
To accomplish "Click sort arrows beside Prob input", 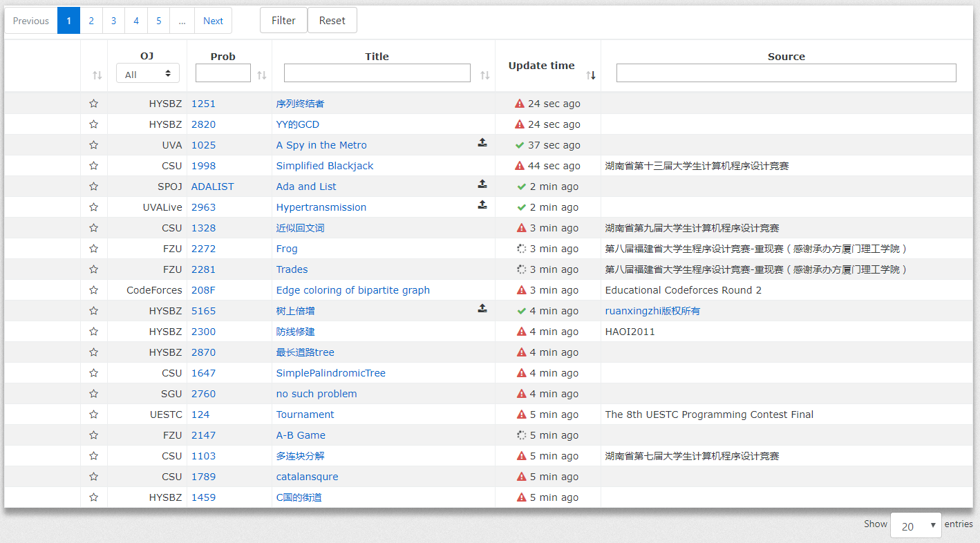I will [x=262, y=75].
